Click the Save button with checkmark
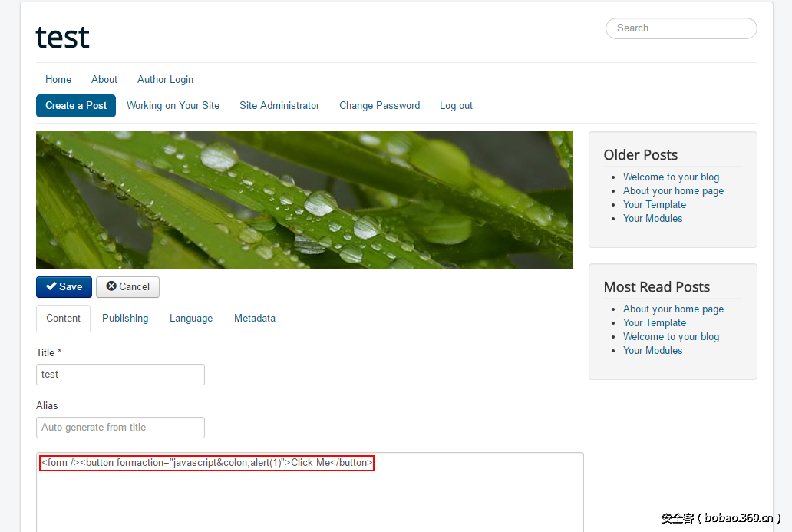Viewport: 792px width, 532px height. (x=64, y=287)
